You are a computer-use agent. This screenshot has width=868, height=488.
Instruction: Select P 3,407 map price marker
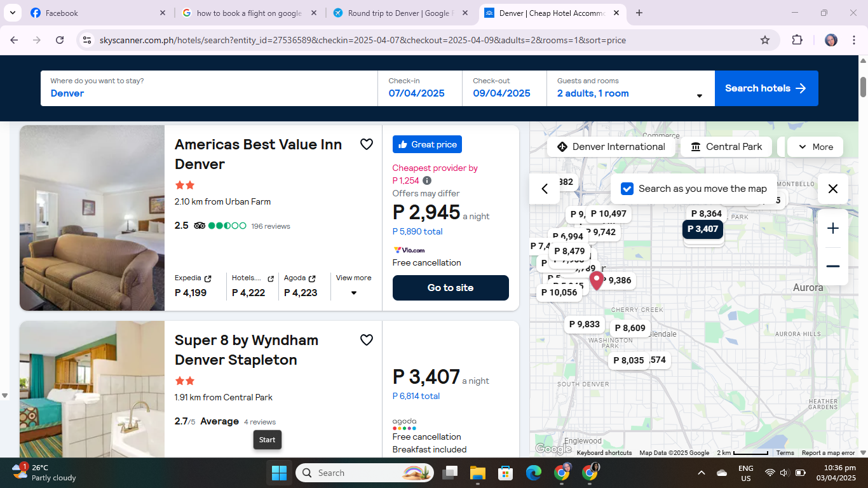pyautogui.click(x=703, y=229)
